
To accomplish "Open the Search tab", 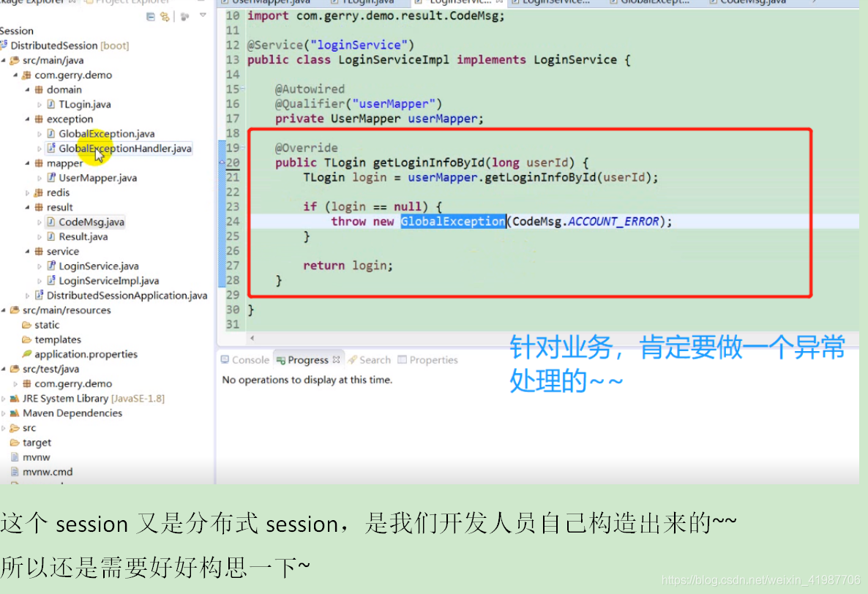I will coord(370,360).
